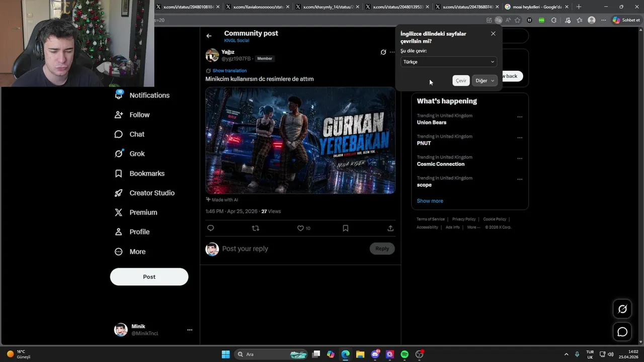
Task: Open the Gürkan Yerebakan post image
Action: (x=300, y=140)
